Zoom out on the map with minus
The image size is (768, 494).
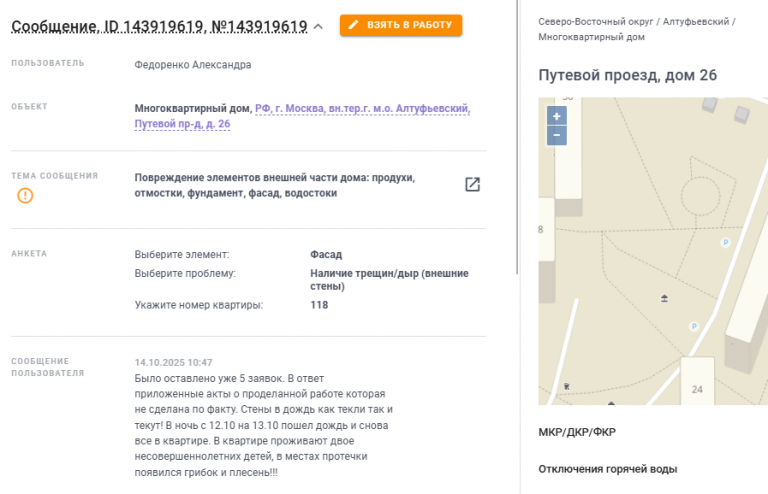[x=557, y=134]
